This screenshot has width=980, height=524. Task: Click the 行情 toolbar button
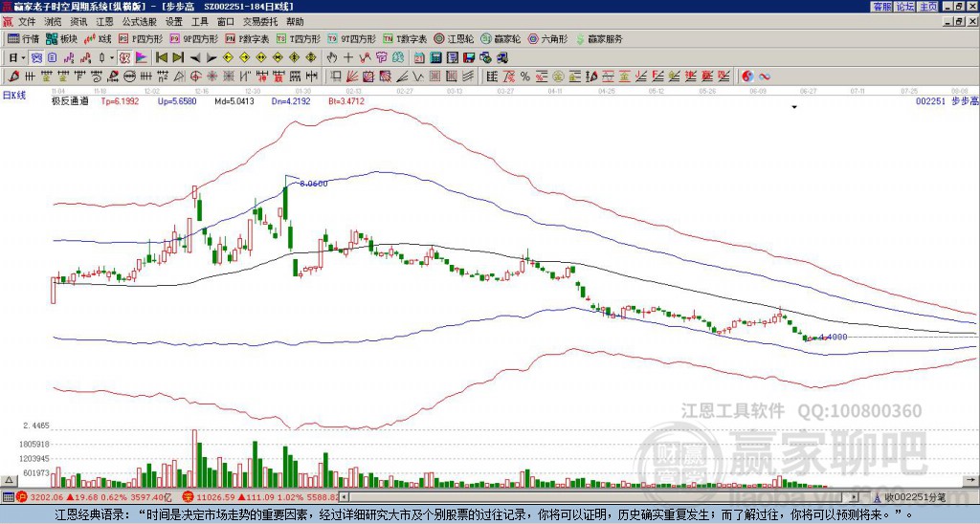(23, 38)
